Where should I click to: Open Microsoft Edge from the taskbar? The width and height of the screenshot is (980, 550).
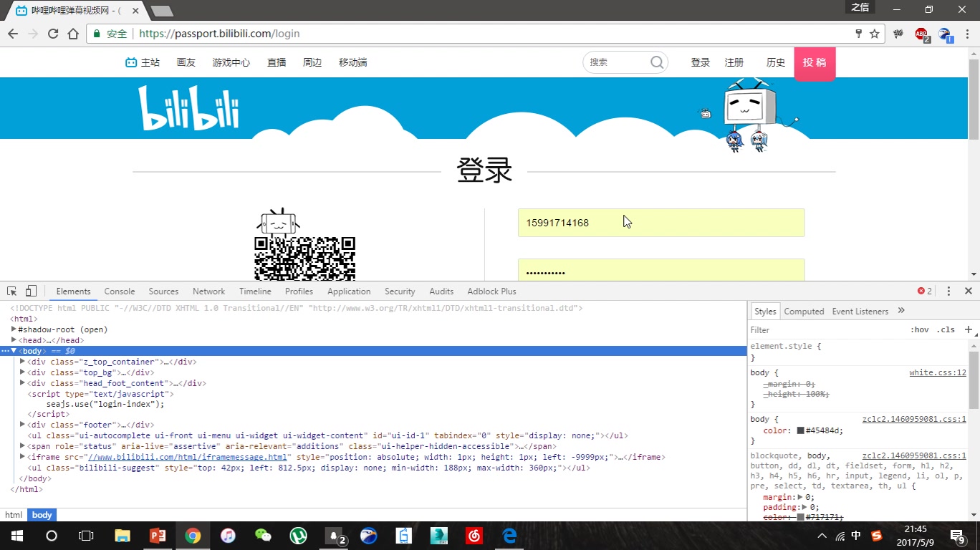pyautogui.click(x=509, y=536)
